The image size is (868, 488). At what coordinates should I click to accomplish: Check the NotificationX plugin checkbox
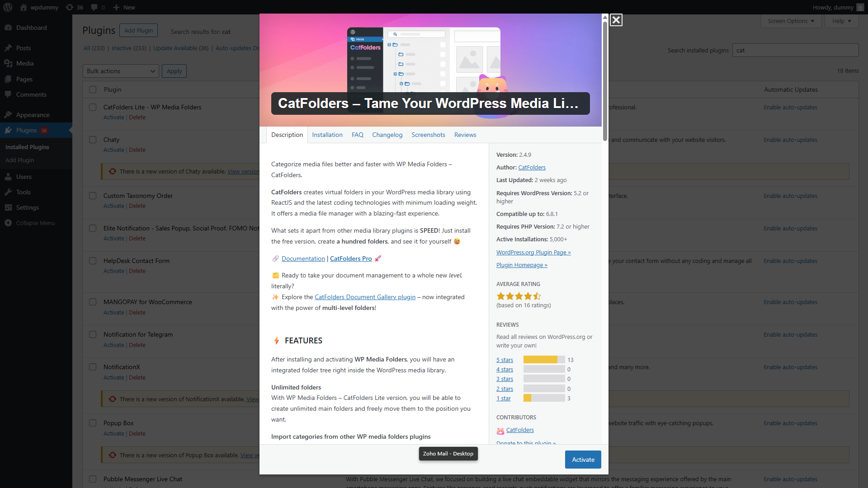[93, 367]
